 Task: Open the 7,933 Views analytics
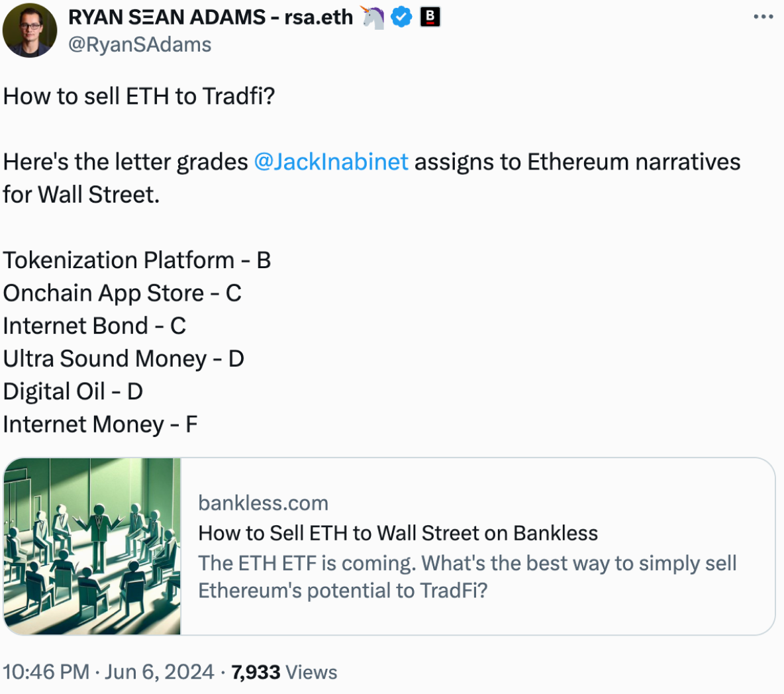284,672
